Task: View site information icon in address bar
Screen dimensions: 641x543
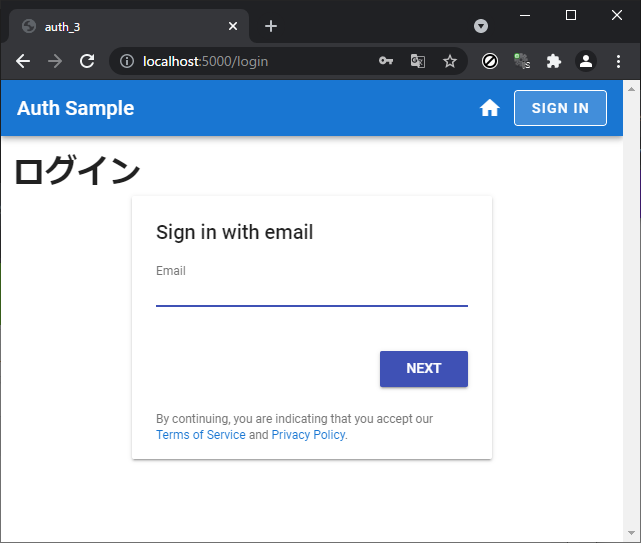Action: coord(127,61)
